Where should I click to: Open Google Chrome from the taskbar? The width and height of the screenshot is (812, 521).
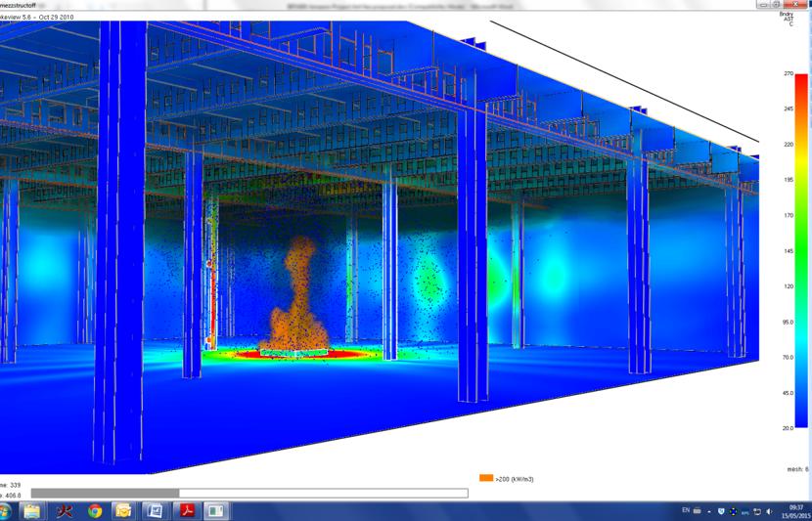95,511
